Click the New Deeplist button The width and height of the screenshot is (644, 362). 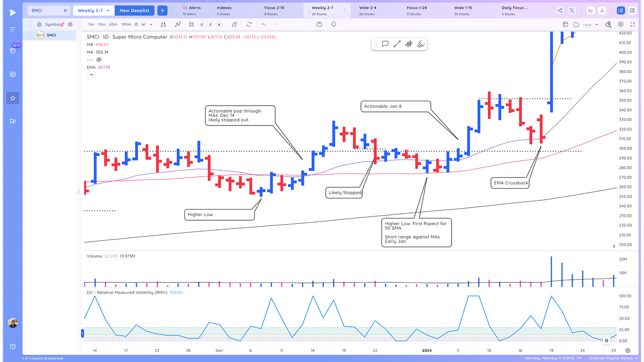[134, 10]
